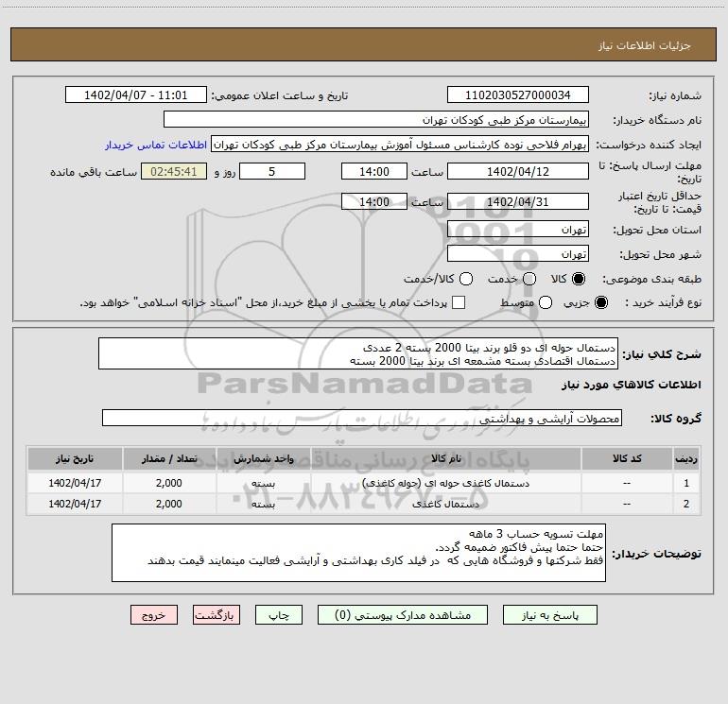Choose متوسط purchase process type
728x704 pixels.
tap(546, 302)
